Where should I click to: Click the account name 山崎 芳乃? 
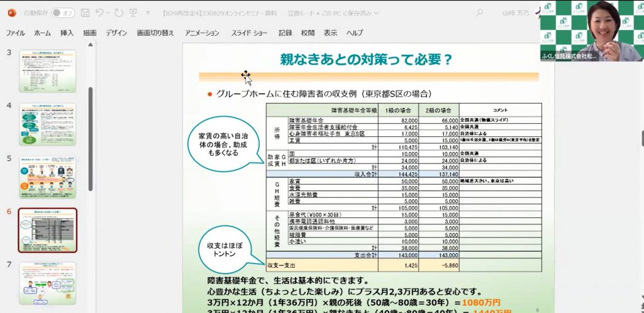tap(516, 13)
